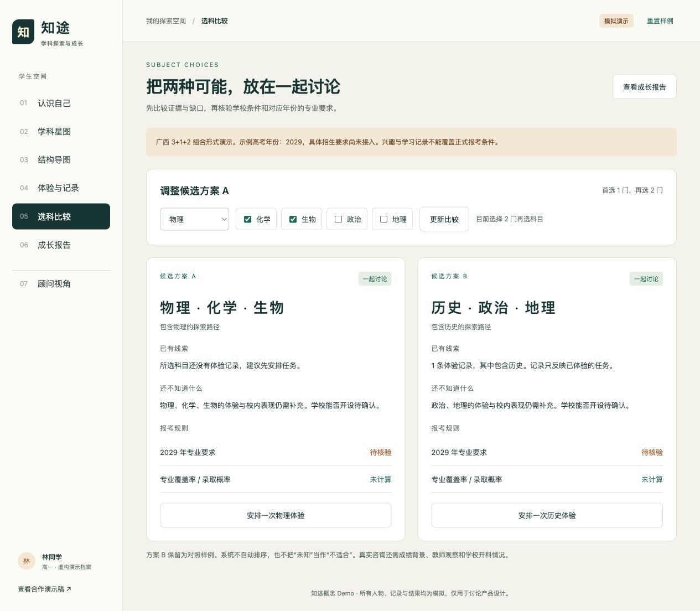Viewport: 700px width, 611px height.
Task: Open the 物理 first-choice subject dropdown
Action: point(194,219)
